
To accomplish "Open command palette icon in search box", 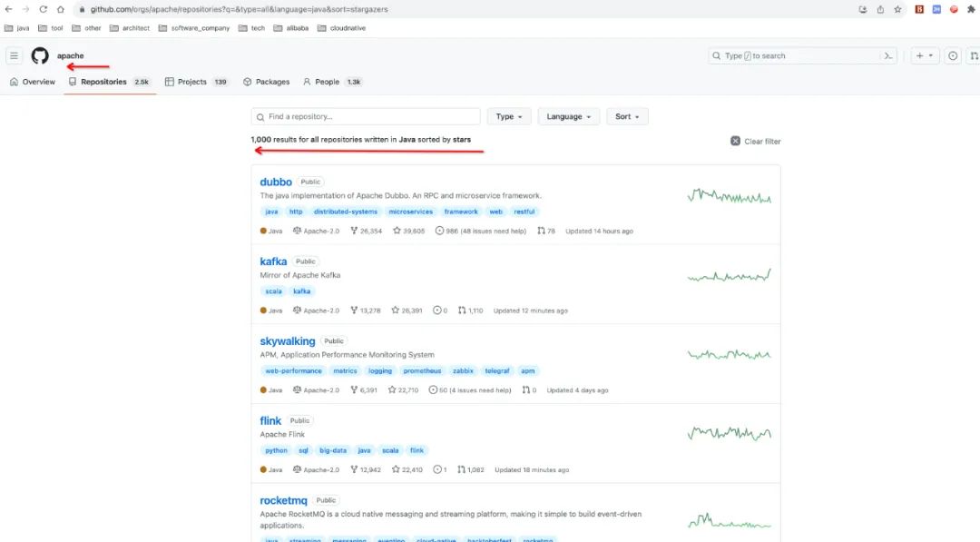I will [x=887, y=55].
